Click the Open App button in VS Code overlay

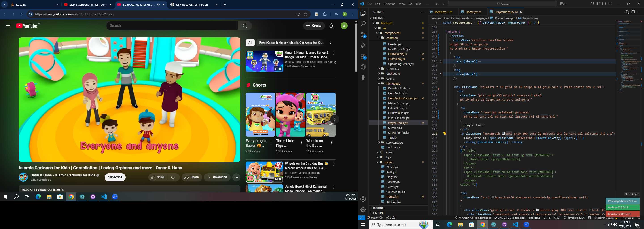631,194
